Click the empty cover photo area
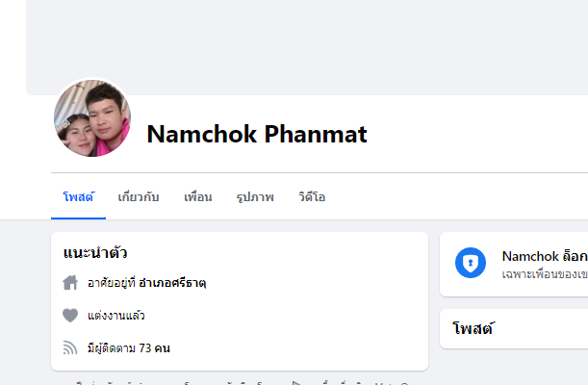This screenshot has width=588, height=385. click(308, 43)
